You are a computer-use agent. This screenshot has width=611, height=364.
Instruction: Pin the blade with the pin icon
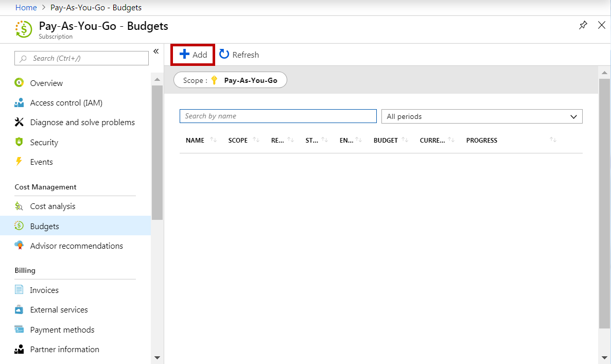[x=583, y=25]
